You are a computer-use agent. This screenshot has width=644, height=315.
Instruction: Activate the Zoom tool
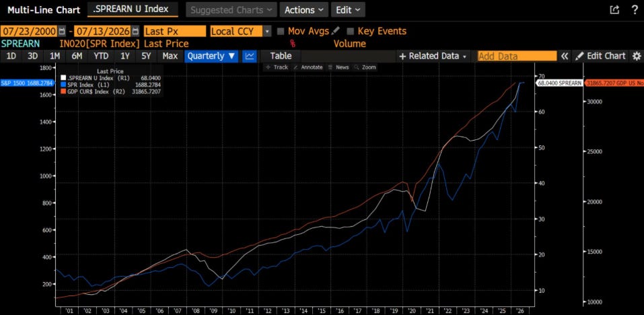click(365, 67)
